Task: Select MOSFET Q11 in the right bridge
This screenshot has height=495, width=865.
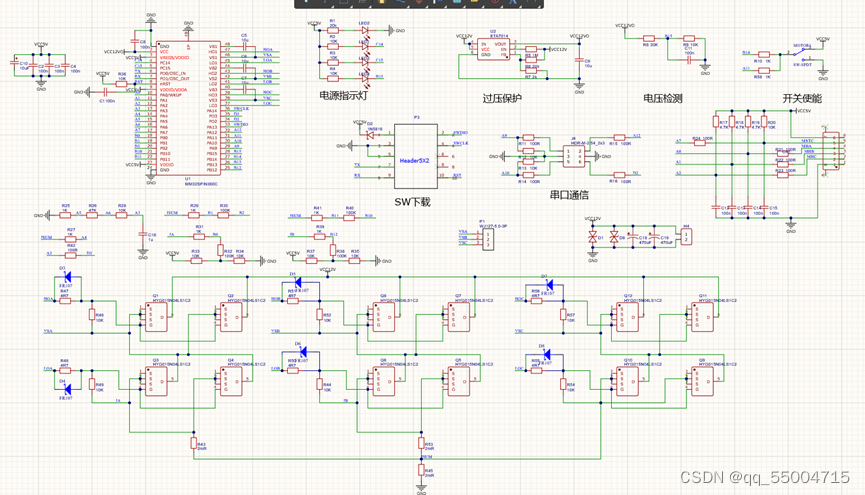Action: (702, 317)
